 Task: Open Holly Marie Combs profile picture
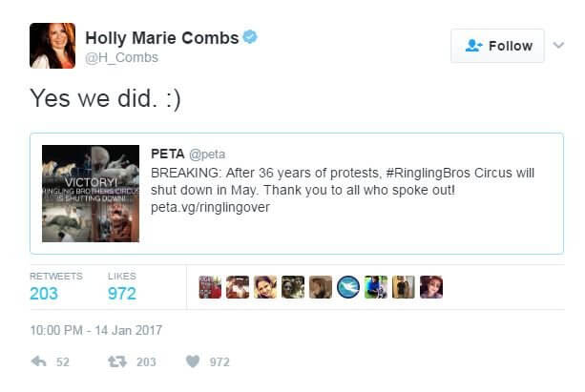[52, 46]
